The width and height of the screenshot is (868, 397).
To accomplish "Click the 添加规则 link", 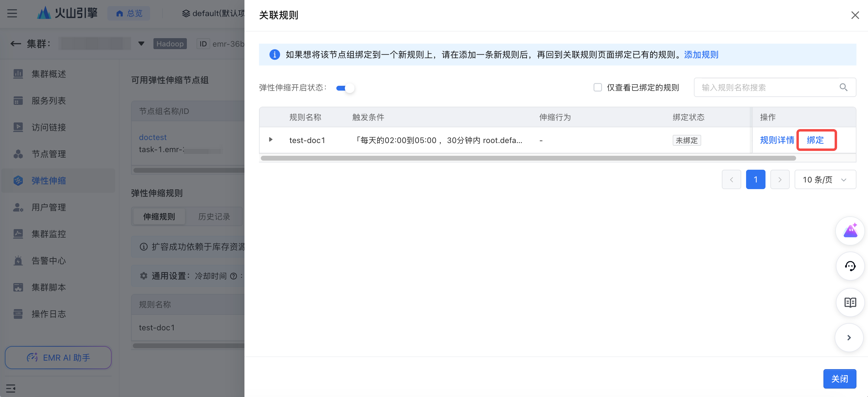I will coord(701,55).
